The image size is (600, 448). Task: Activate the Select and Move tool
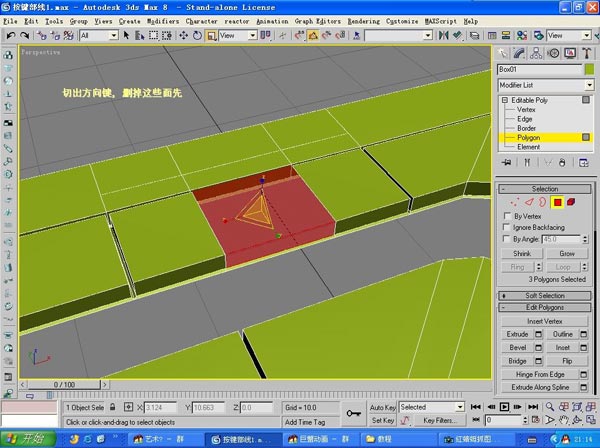coord(183,36)
